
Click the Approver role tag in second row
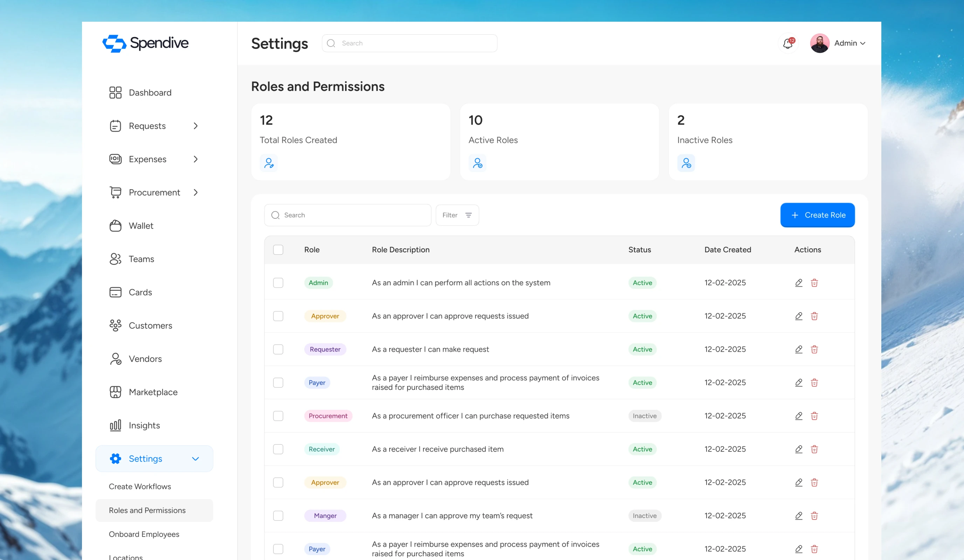[325, 316]
